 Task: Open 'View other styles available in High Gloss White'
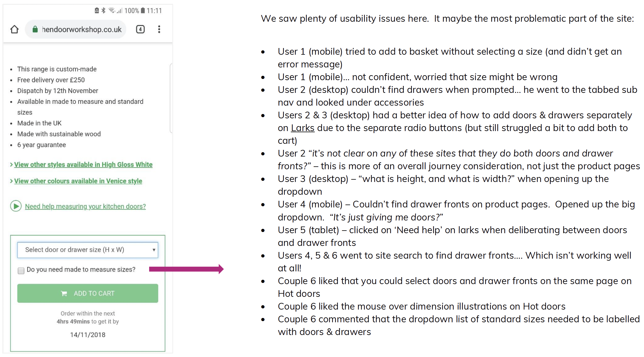tap(83, 165)
